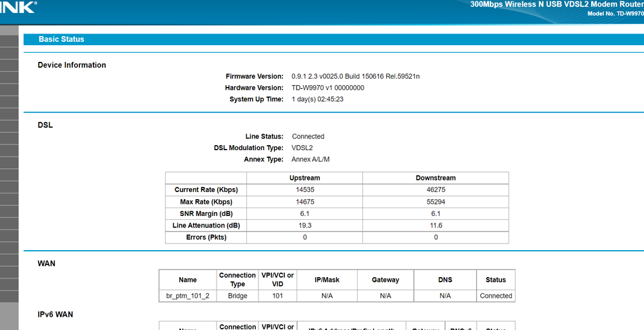The height and width of the screenshot is (330, 644).
Task: Click the Basic Status section header
Action: [61, 39]
